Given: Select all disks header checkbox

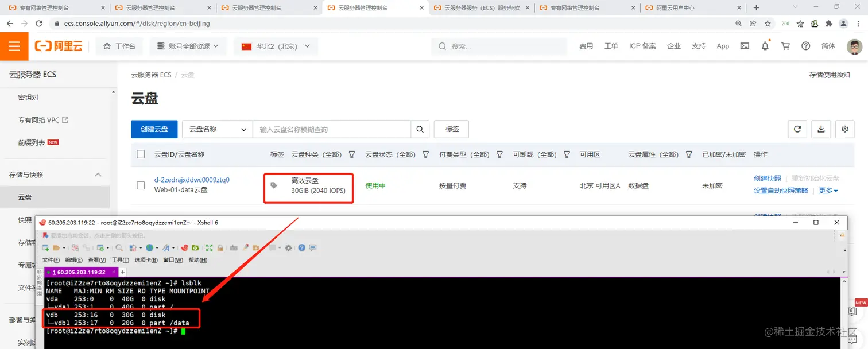Looking at the screenshot, I should coord(141,154).
